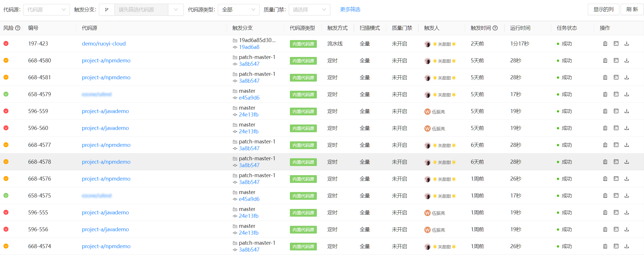Download results for row 668-4577
This screenshot has width=644, height=255.
[627, 145]
